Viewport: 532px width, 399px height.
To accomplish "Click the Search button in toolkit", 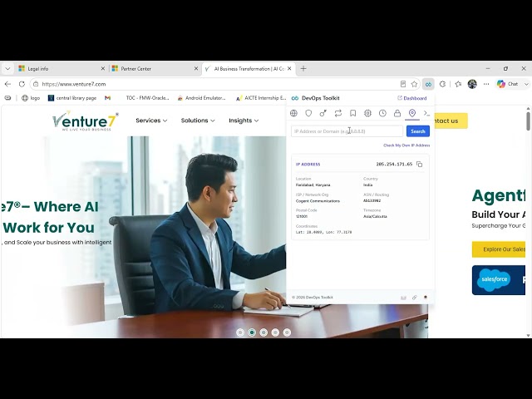I will pyautogui.click(x=418, y=131).
